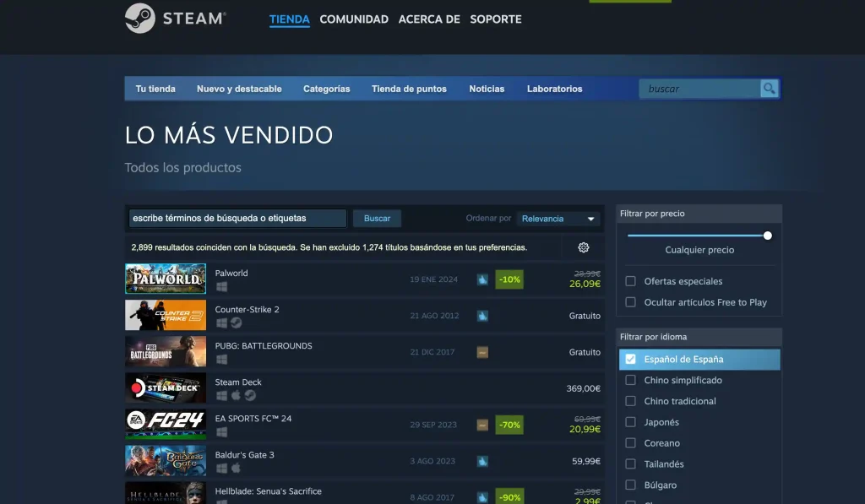865x504 pixels.
Task: Click Apple macOS icon under Baldur's Gate 3
Action: tap(236, 469)
